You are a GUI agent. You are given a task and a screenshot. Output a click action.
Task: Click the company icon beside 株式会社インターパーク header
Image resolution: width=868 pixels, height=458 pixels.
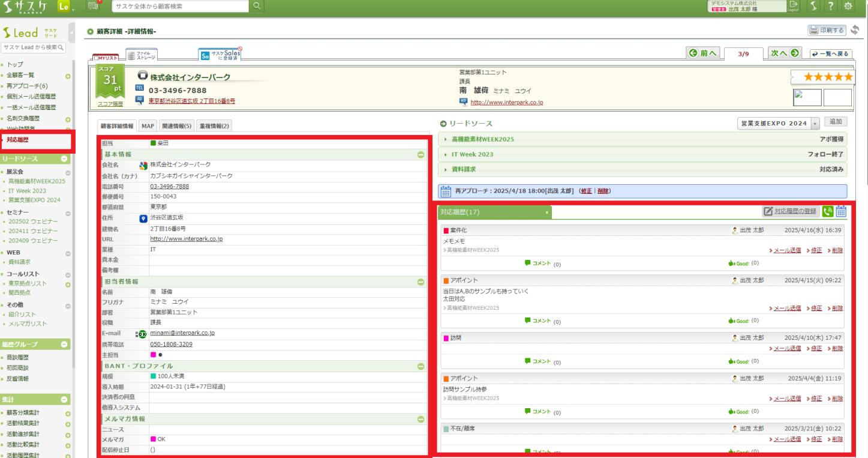[x=142, y=76]
